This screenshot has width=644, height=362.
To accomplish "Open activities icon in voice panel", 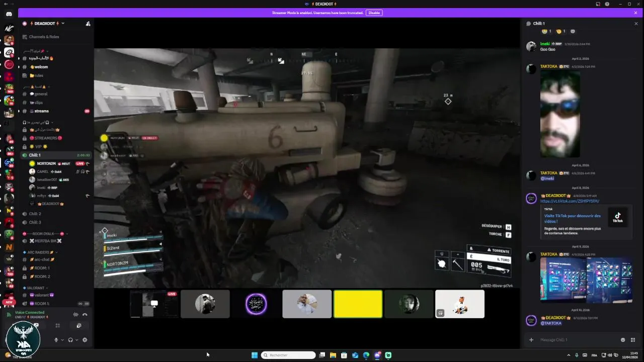I will 57,325.
